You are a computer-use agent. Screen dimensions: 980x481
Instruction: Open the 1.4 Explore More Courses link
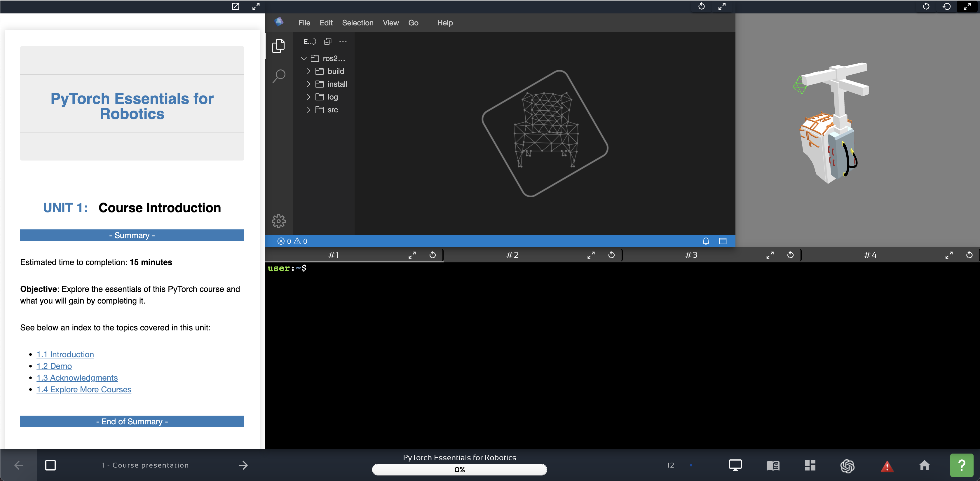[84, 390]
